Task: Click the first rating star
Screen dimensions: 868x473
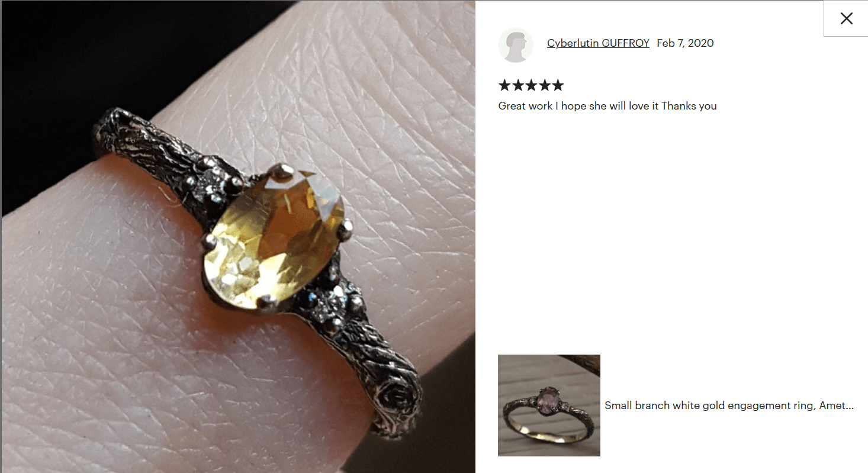Action: coord(504,85)
